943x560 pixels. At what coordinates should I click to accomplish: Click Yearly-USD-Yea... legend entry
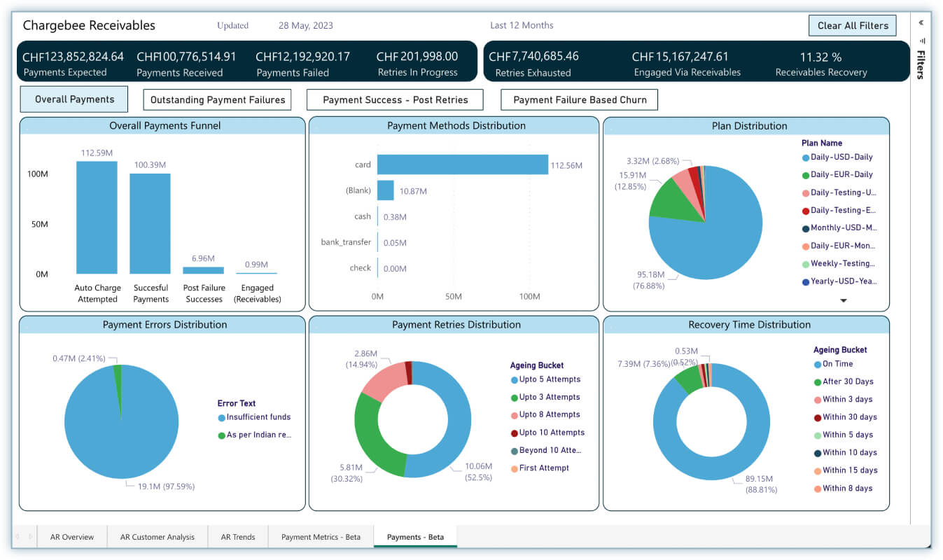tap(839, 281)
